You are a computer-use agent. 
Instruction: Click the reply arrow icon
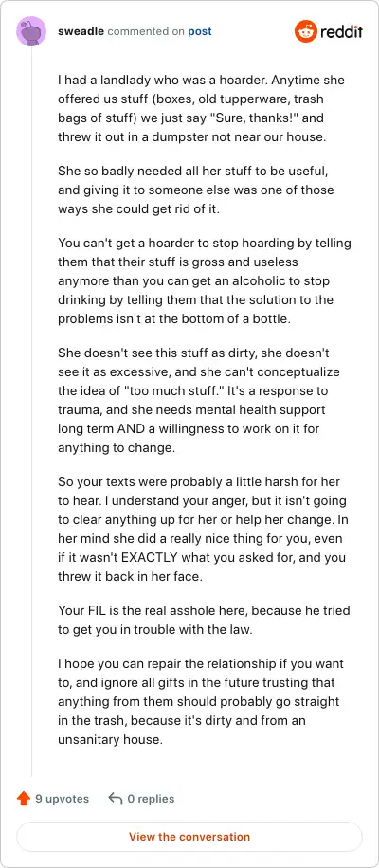(x=115, y=799)
